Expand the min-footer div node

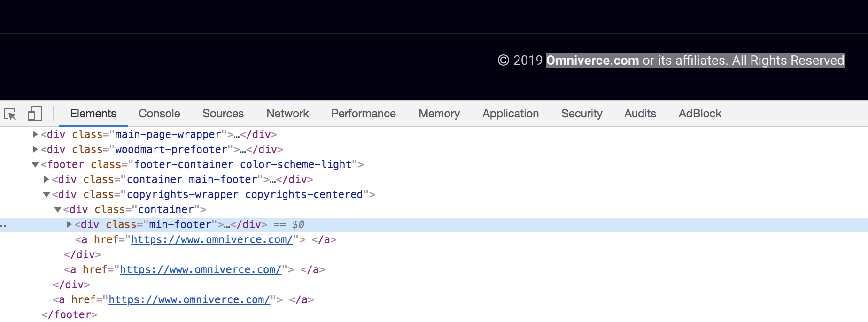pyautogui.click(x=69, y=224)
